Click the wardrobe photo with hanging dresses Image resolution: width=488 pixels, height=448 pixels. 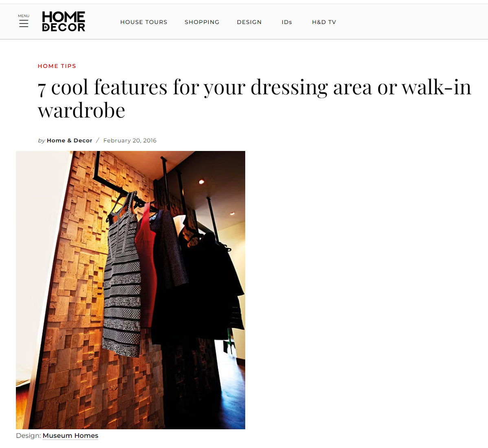click(130, 290)
